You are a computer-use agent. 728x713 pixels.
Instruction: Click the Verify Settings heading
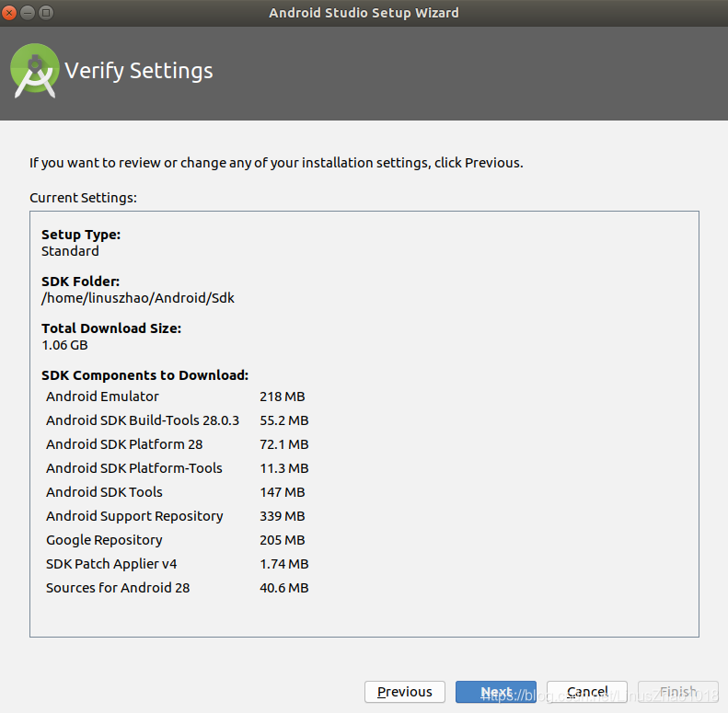tap(138, 71)
